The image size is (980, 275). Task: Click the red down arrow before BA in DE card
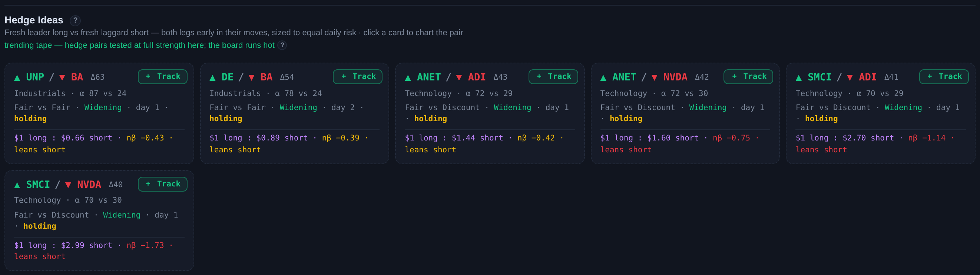251,77
